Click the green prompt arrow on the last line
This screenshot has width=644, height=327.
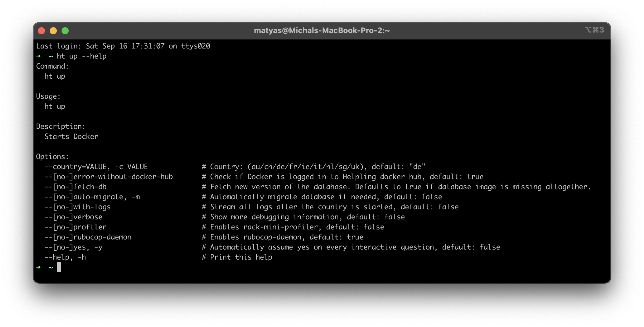[38, 267]
